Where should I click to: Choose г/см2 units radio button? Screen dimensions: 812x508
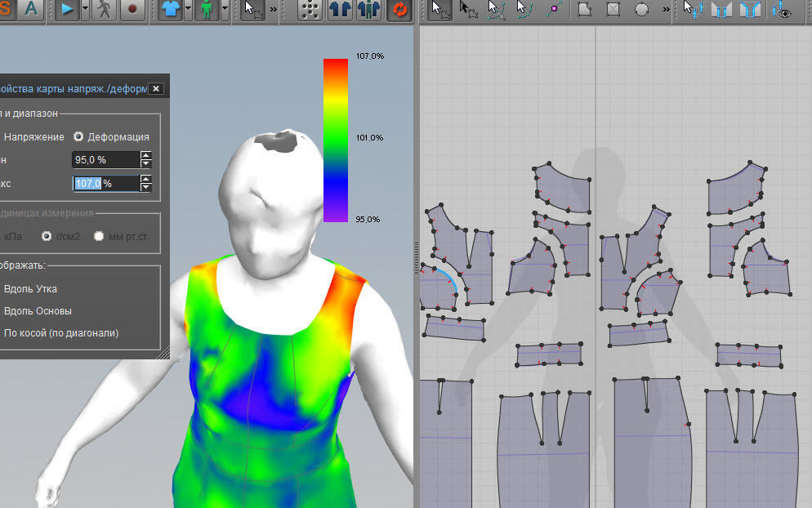pos(47,236)
